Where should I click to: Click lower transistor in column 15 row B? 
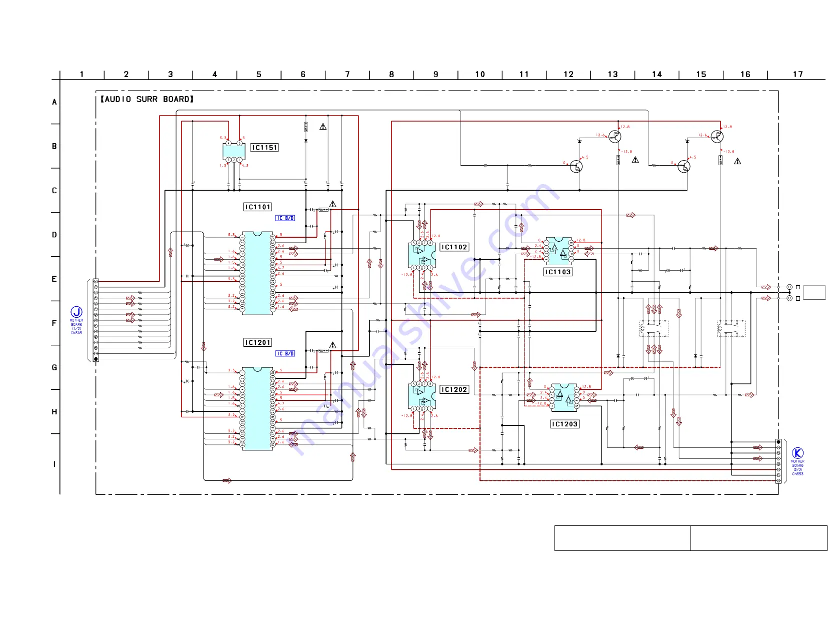[x=683, y=167]
